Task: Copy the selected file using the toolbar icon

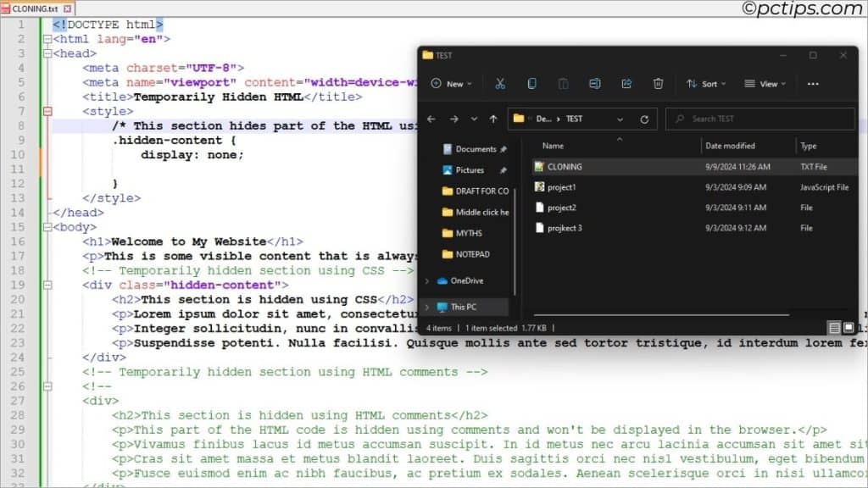Action: coord(531,83)
